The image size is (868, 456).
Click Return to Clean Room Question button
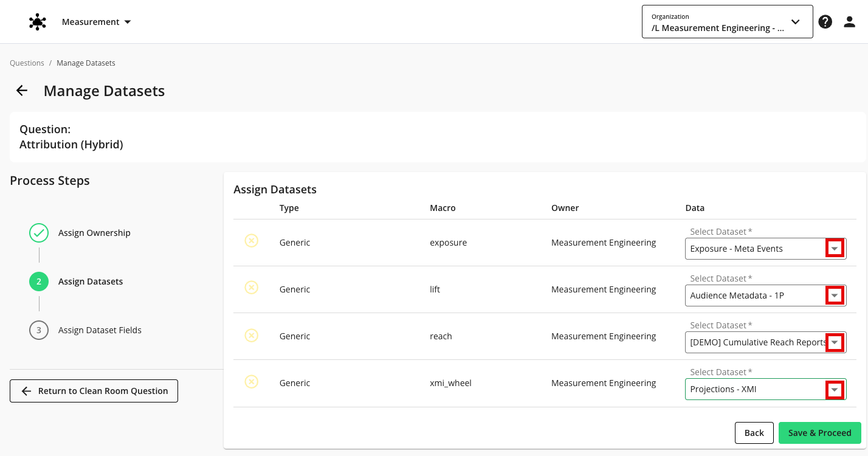(94, 391)
